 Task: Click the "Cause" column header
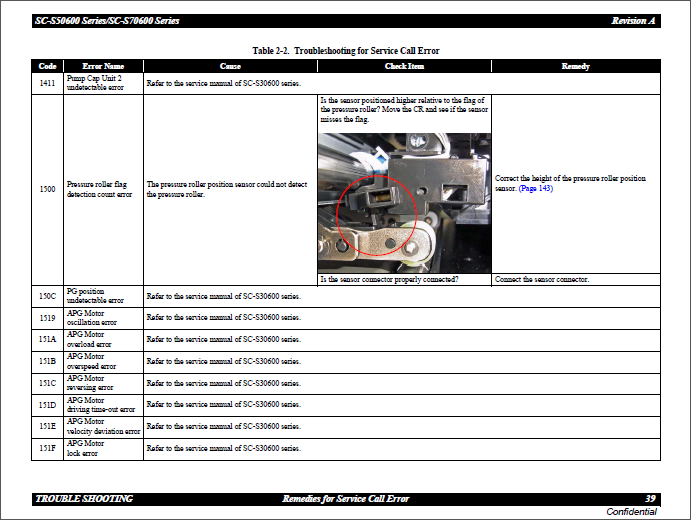pyautogui.click(x=230, y=66)
